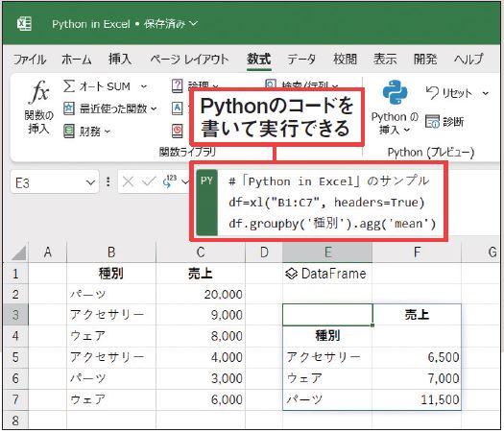The image size is (504, 433).
Task: Click the DataFrame card icon in cell E1
Action: (292, 274)
